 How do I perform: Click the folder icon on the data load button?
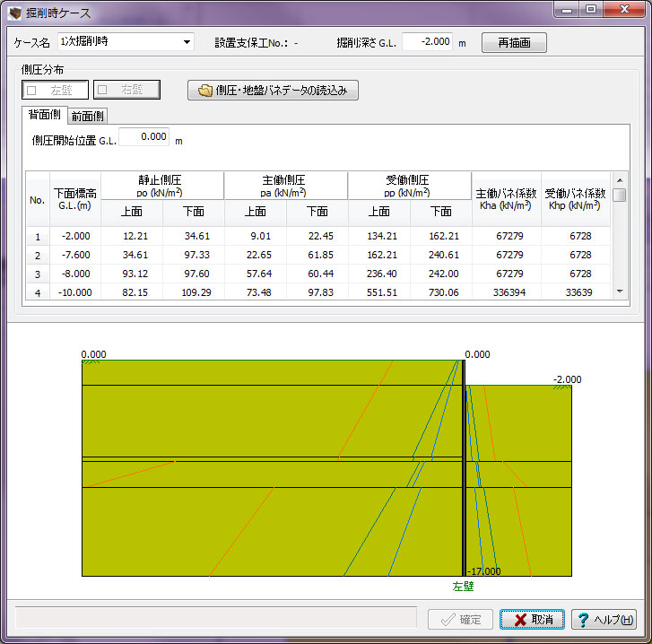205,91
